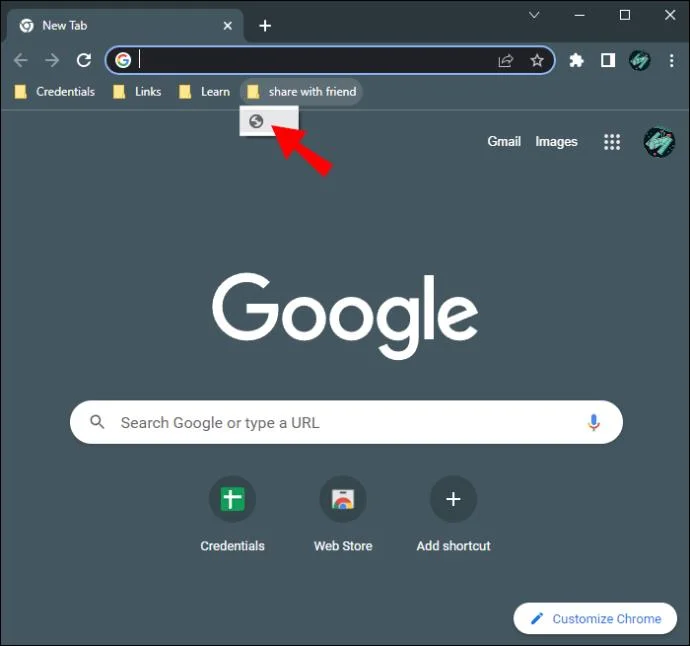Open the Extensions puzzle icon
Screen dimensions: 690x646
(576, 60)
